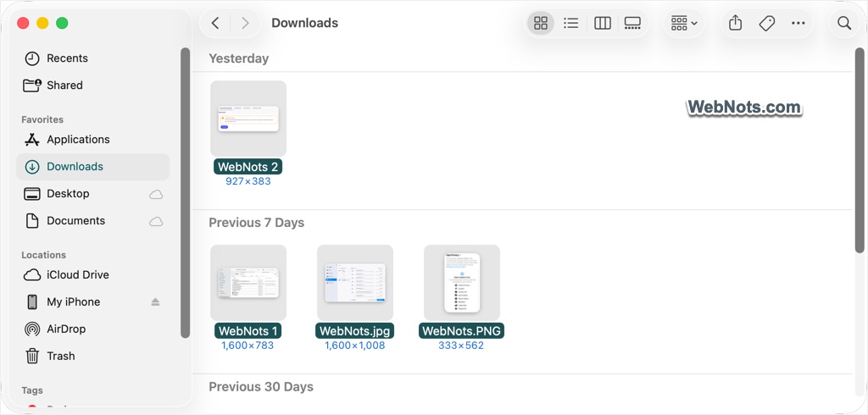Switch to column view
Image resolution: width=868 pixels, height=415 pixels.
[x=603, y=23]
